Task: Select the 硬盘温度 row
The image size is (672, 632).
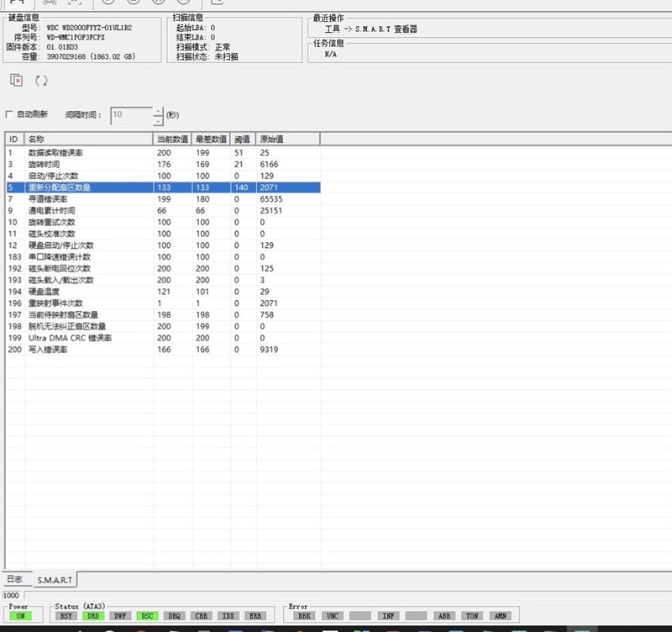Action: click(163, 292)
